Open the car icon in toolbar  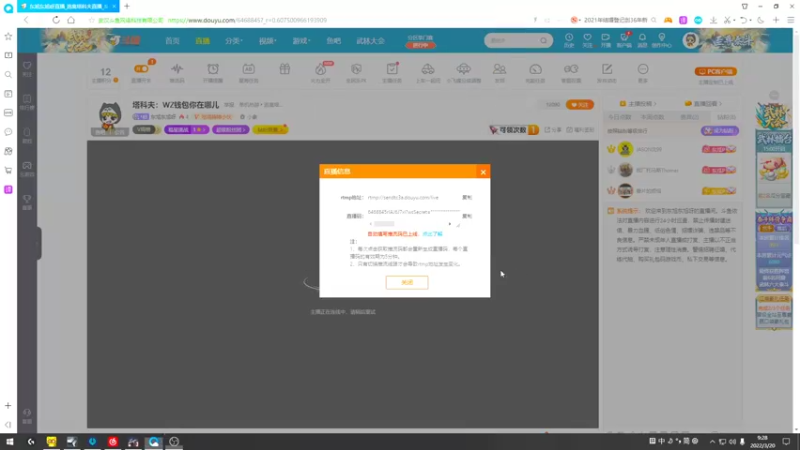pyautogui.click(x=428, y=69)
